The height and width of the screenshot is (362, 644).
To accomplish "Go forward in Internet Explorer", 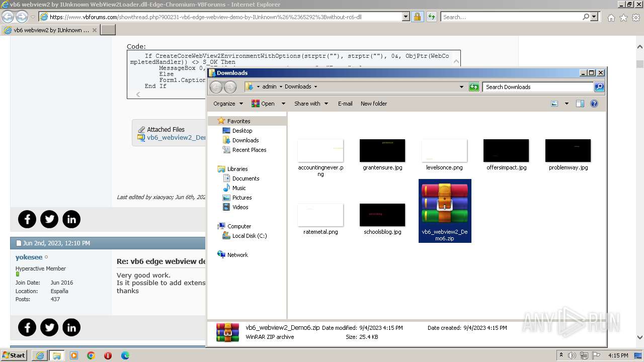I will click(x=22, y=17).
